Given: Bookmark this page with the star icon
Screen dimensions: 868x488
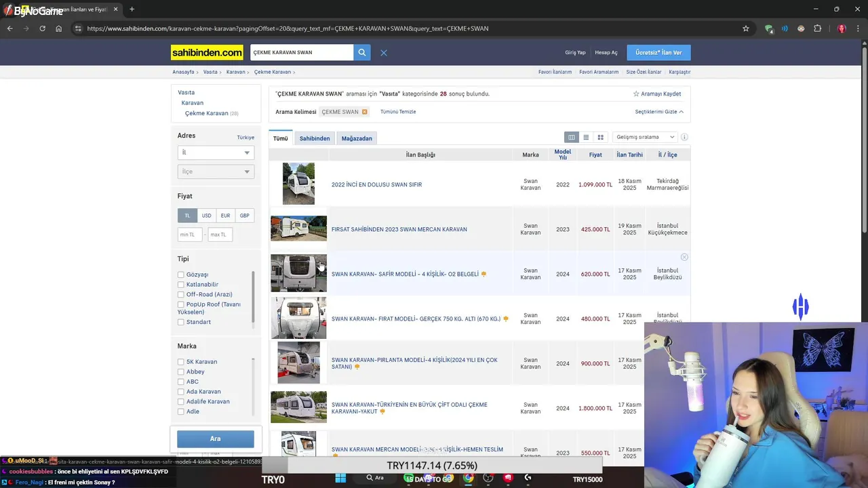Looking at the screenshot, I should (x=746, y=28).
